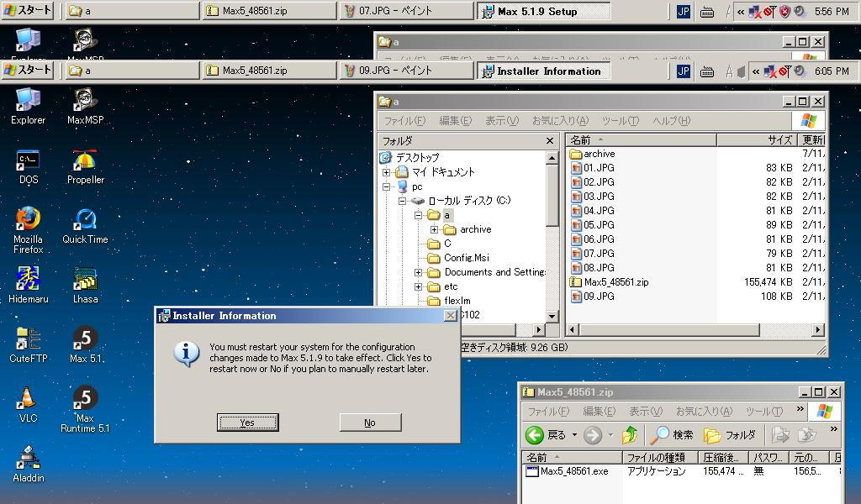861x504 pixels.
Task: Click Yes to restart now
Action: tap(247, 423)
